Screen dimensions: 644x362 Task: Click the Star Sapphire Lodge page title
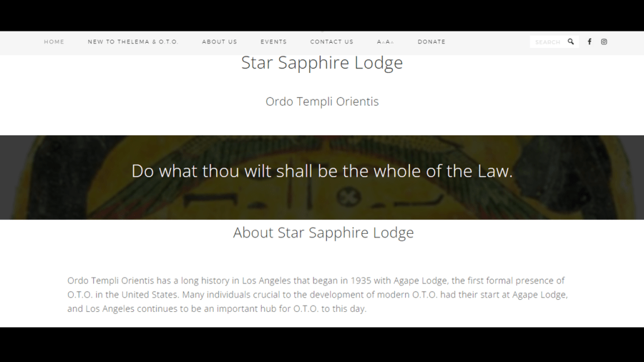[322, 63]
